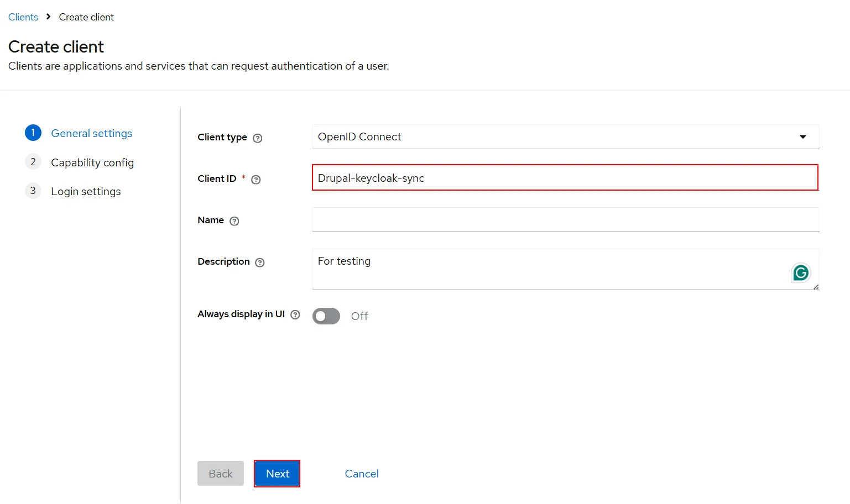Click the Grammarly icon in Description field
The image size is (850, 504).
pyautogui.click(x=800, y=272)
